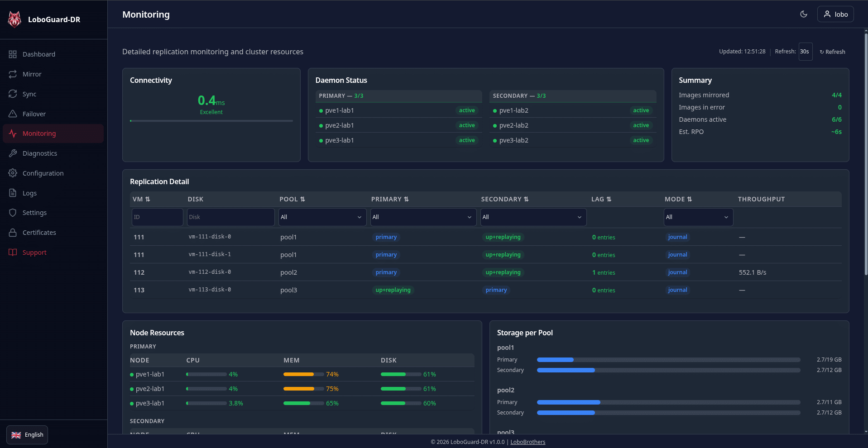This screenshot has width=868, height=448.
Task: Open the Mirror menu label
Action: coord(32,74)
